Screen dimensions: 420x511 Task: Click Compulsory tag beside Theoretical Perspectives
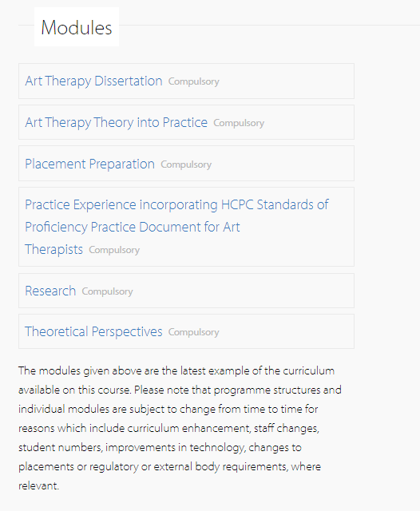[193, 332]
